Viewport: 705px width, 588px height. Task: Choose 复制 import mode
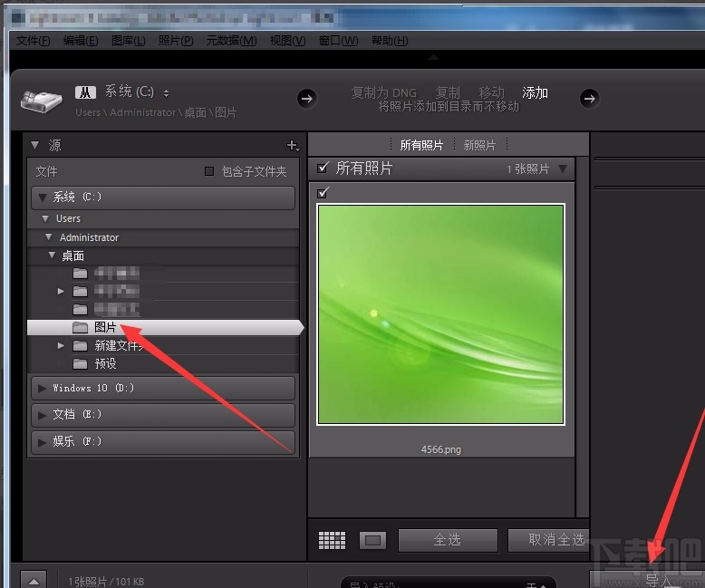tap(448, 92)
